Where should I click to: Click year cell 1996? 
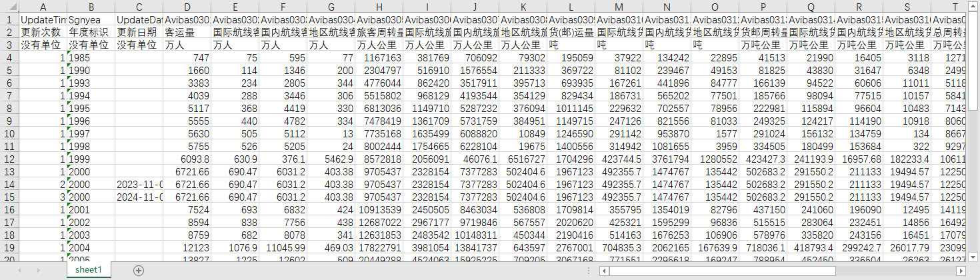(91, 121)
